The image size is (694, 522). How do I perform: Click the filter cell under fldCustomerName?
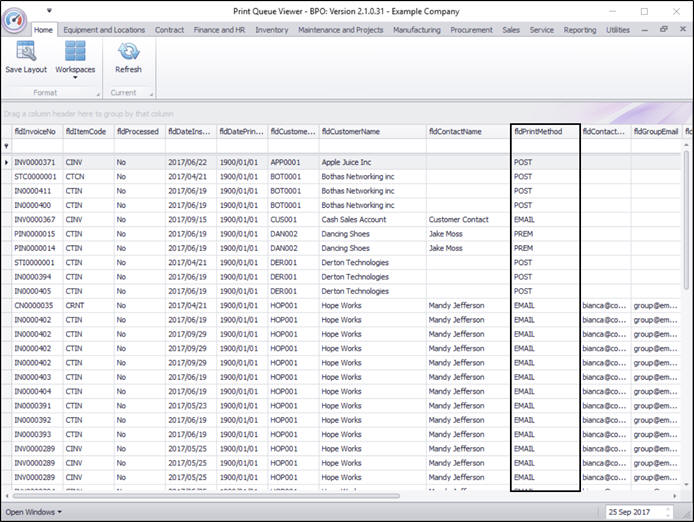[371, 146]
